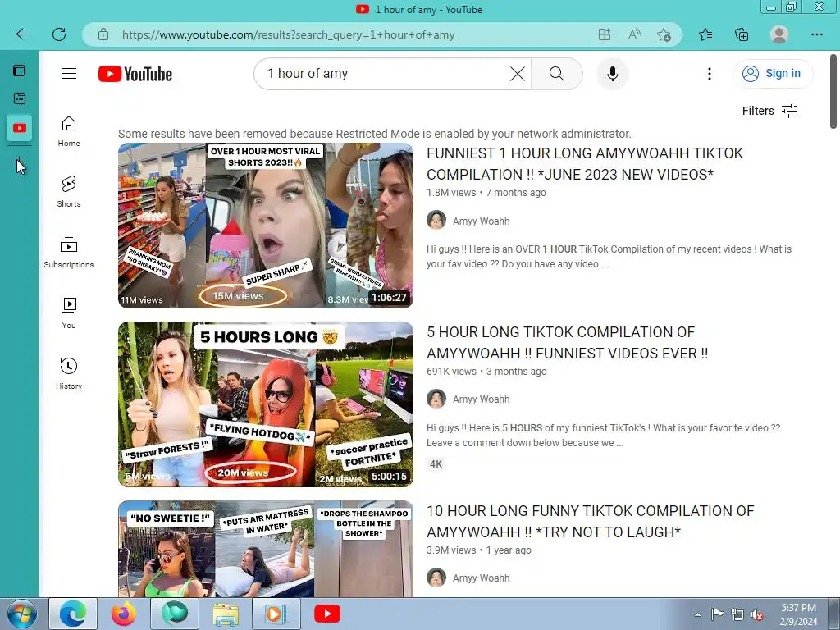The image size is (840, 630).
Task: Open YouTube settings three-dot menu
Action: pos(710,74)
